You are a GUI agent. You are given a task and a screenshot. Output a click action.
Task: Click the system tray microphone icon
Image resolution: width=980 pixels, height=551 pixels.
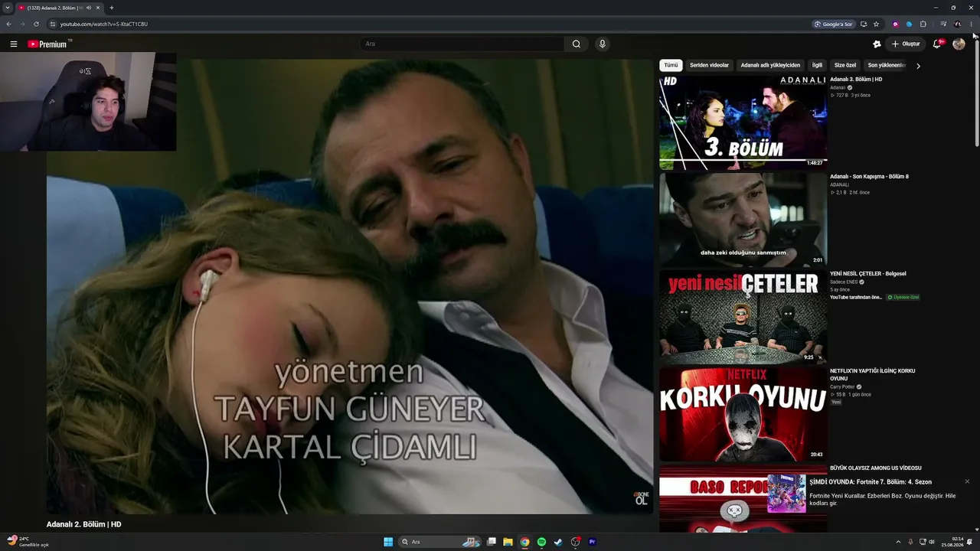[910, 542]
